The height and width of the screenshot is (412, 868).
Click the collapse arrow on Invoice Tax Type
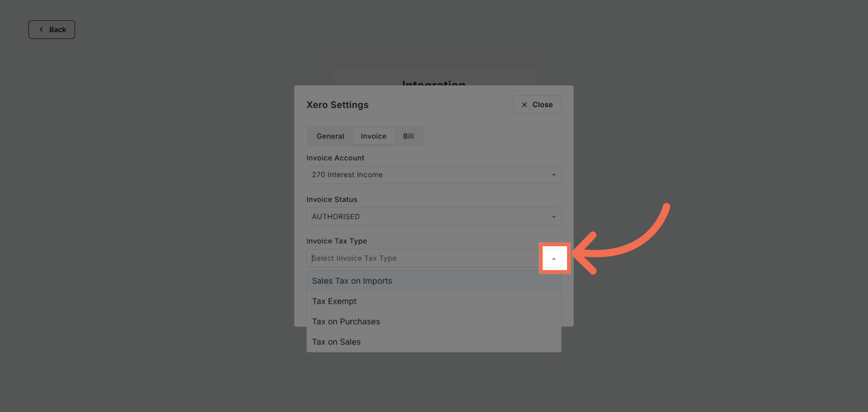tap(553, 258)
